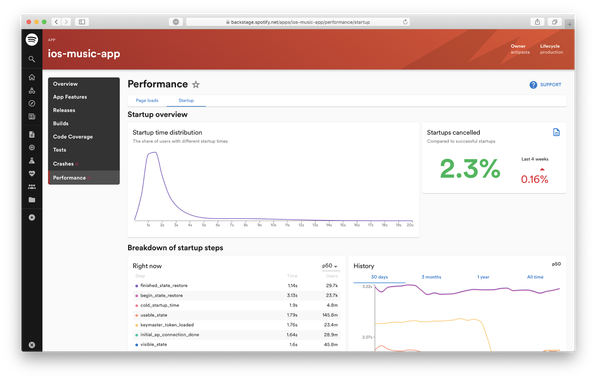This screenshot has height=380, width=596.
Task: Go home via the house sidebar icon
Action: point(32,77)
